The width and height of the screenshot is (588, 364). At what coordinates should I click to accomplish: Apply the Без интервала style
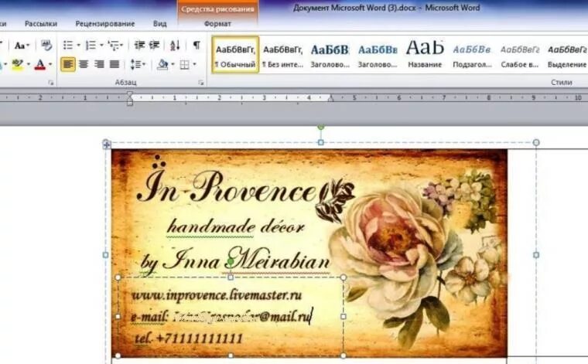click(x=282, y=55)
